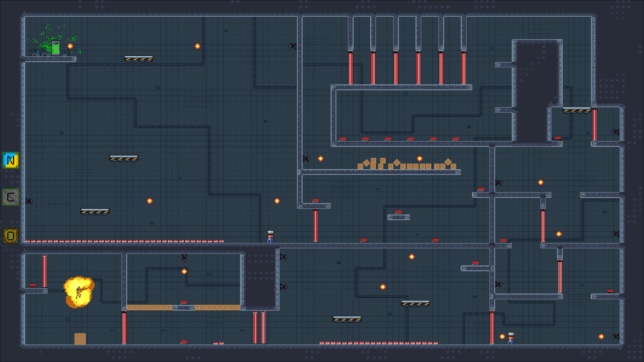This screenshot has width=644, height=362.
Task: Click the glowing orb beside the green capsule
Action: point(70,46)
